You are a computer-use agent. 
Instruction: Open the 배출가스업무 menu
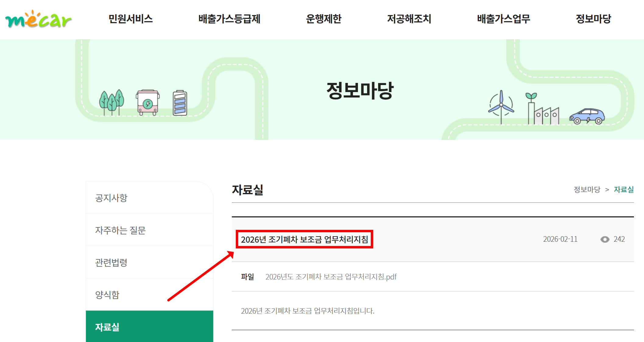click(x=503, y=19)
